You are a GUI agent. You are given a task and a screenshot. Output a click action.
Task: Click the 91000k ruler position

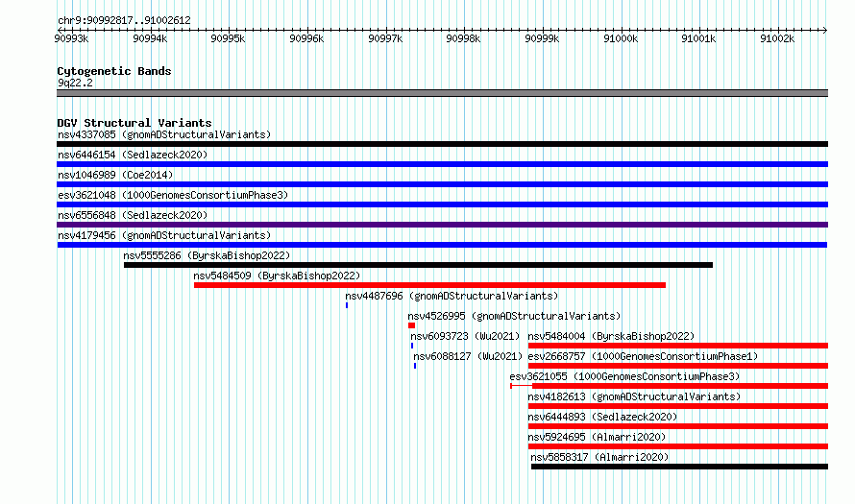pyautogui.click(x=621, y=38)
